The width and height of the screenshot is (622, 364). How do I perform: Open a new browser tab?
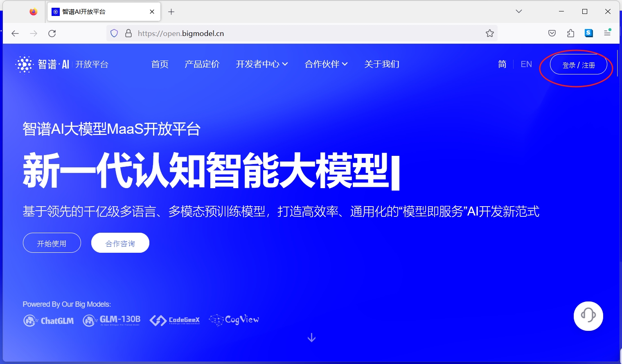pos(171,12)
